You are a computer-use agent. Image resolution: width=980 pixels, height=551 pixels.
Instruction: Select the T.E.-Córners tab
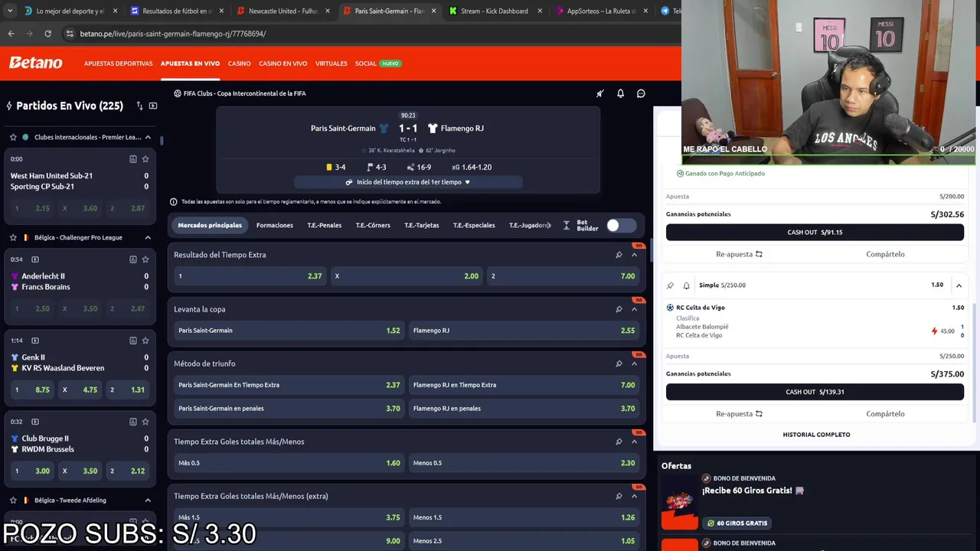[x=373, y=225]
